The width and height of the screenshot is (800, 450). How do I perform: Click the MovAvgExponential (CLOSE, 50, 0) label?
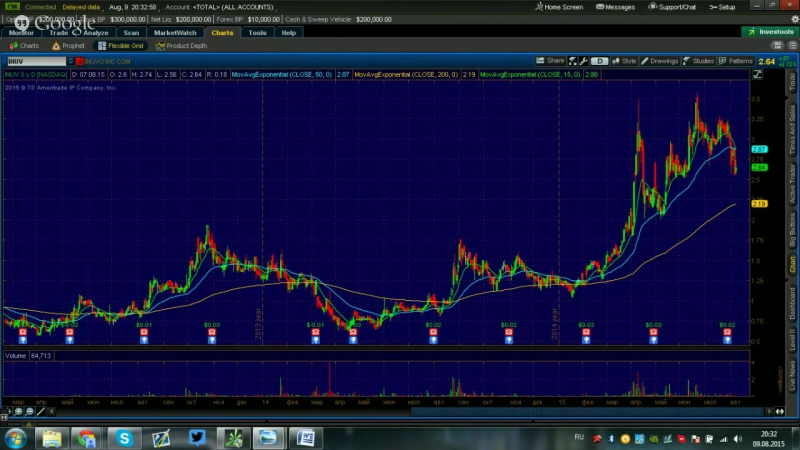(282, 74)
